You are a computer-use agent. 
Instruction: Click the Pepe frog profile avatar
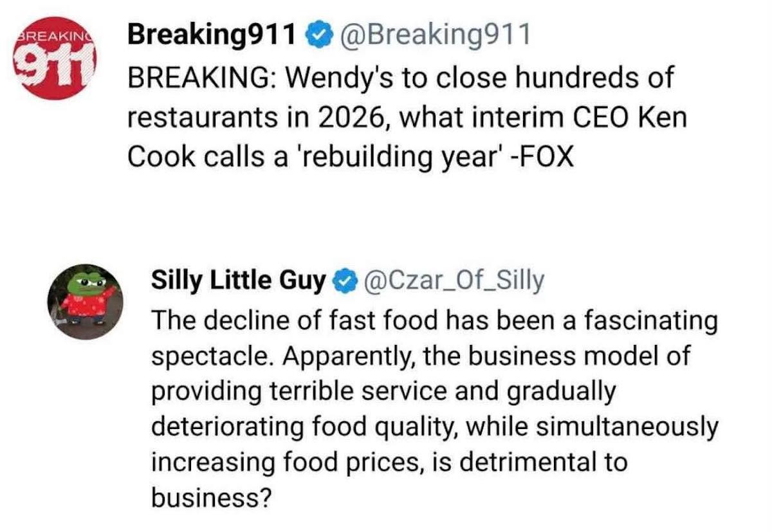tap(85, 292)
